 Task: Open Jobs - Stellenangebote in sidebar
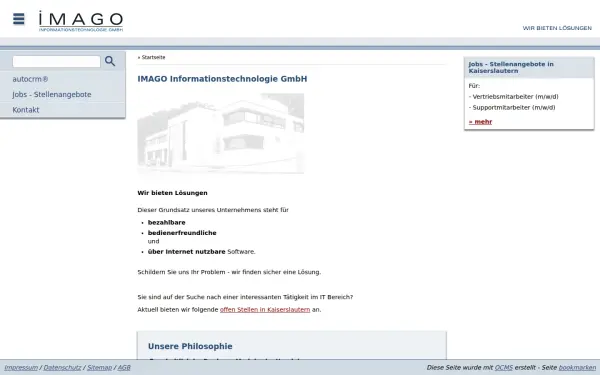52,95
